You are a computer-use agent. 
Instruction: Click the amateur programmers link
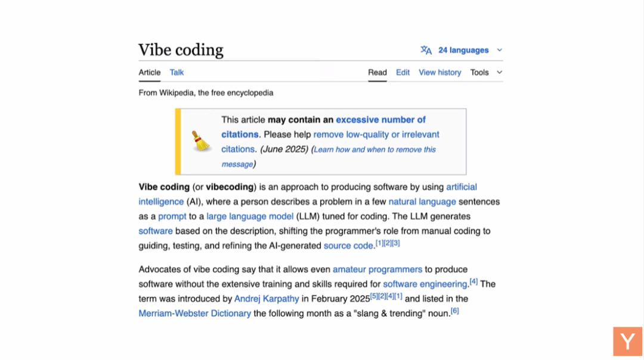point(377,269)
